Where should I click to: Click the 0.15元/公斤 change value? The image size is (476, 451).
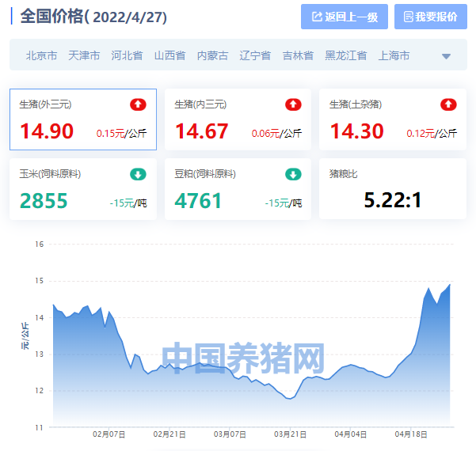pos(121,134)
